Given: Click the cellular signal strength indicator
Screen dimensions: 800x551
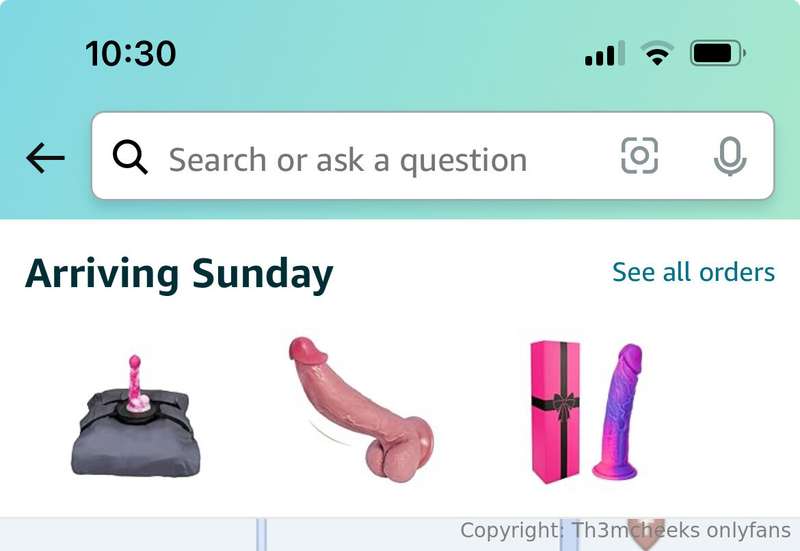Looking at the screenshot, I should (605, 53).
